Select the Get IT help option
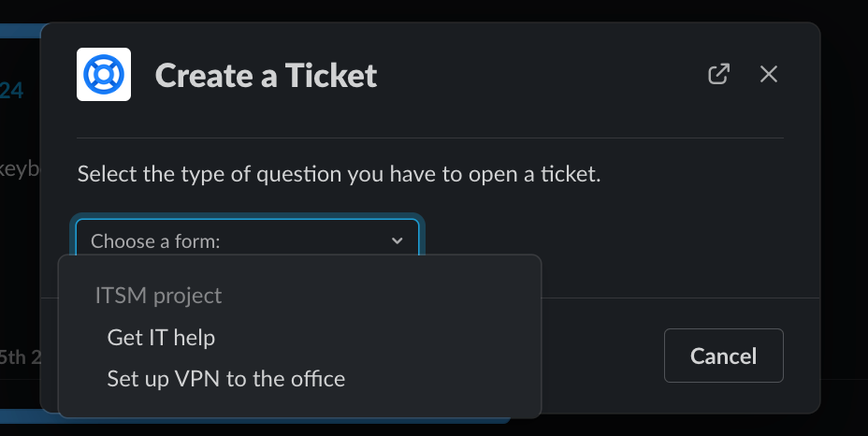Screen dimensions: 868x436 coord(161,338)
